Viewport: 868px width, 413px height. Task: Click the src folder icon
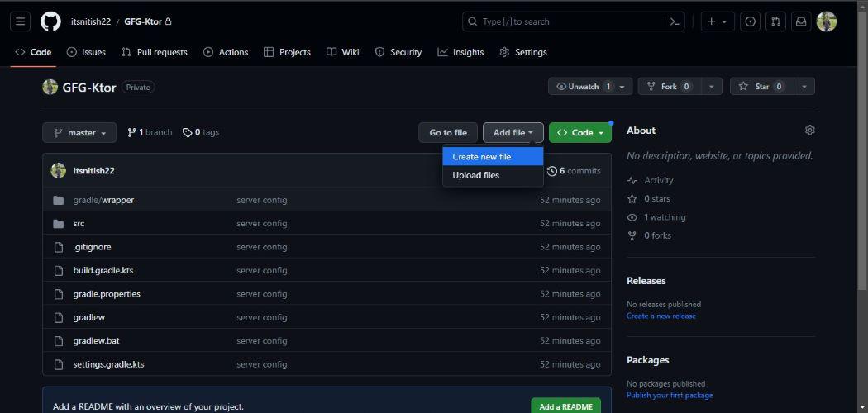pos(59,223)
